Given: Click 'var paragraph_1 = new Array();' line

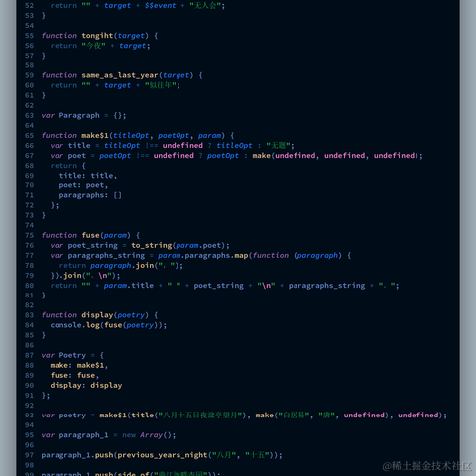Looking at the screenshot, I should tap(108, 435).
